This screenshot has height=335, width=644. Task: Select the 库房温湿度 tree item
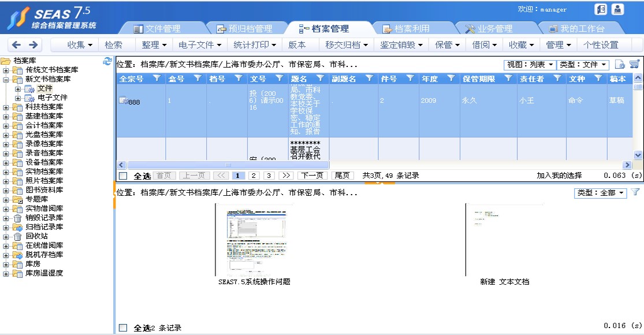[x=44, y=273]
